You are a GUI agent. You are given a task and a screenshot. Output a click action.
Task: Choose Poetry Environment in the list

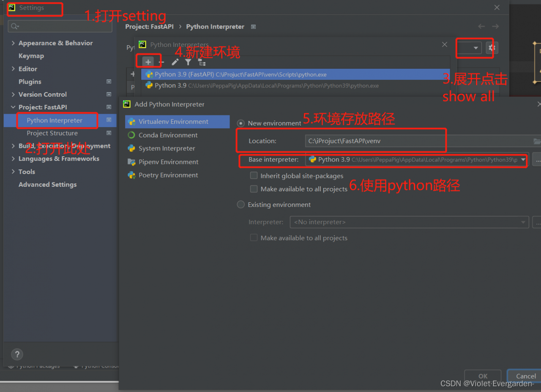178,175
